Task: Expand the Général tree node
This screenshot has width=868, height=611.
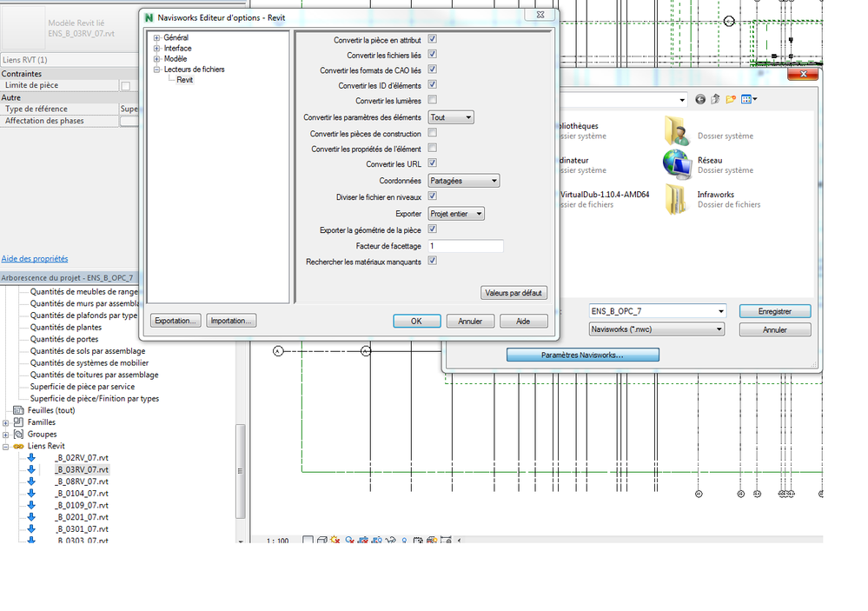Action: click(156, 37)
